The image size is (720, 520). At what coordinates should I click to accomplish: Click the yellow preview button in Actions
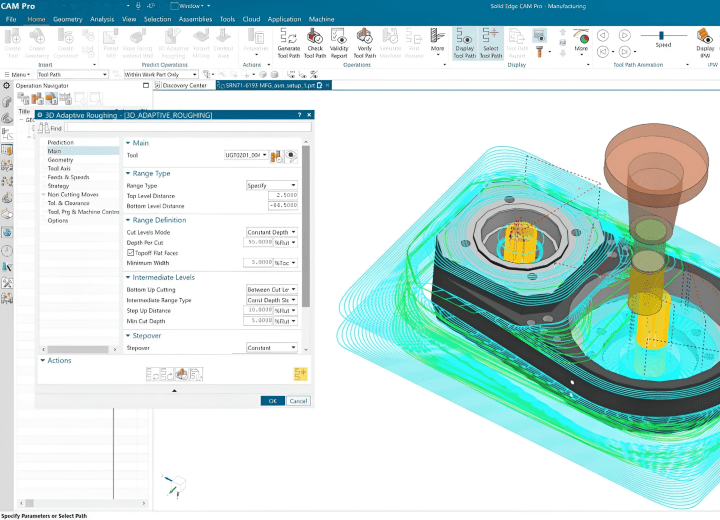(300, 374)
